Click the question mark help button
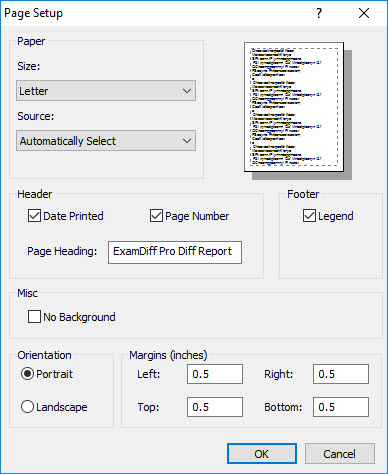 point(319,13)
